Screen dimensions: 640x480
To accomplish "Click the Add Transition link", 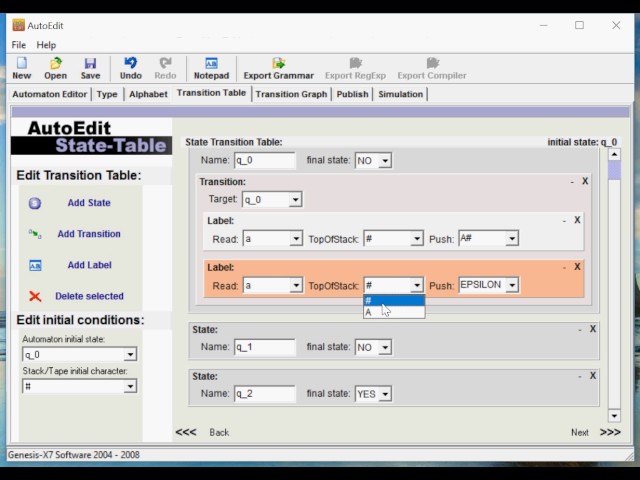I will [x=89, y=234].
